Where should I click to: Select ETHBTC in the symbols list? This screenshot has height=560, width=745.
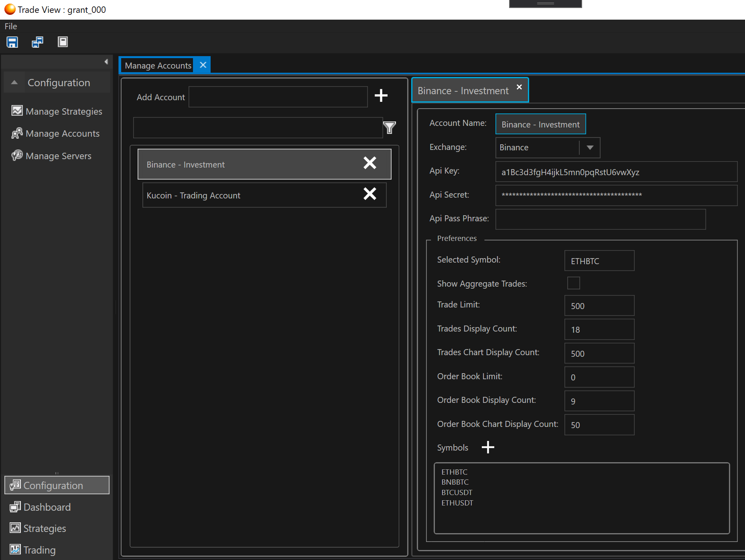click(455, 472)
